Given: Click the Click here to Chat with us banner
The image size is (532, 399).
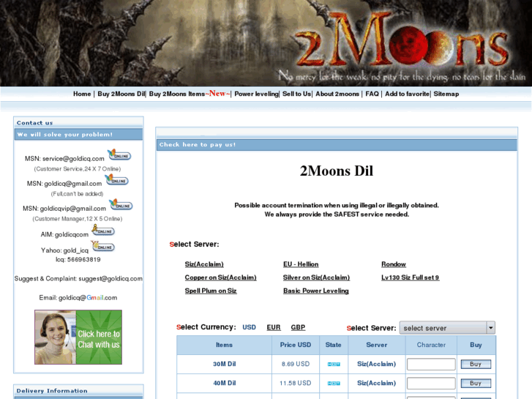Looking at the screenshot, I should click(78, 338).
